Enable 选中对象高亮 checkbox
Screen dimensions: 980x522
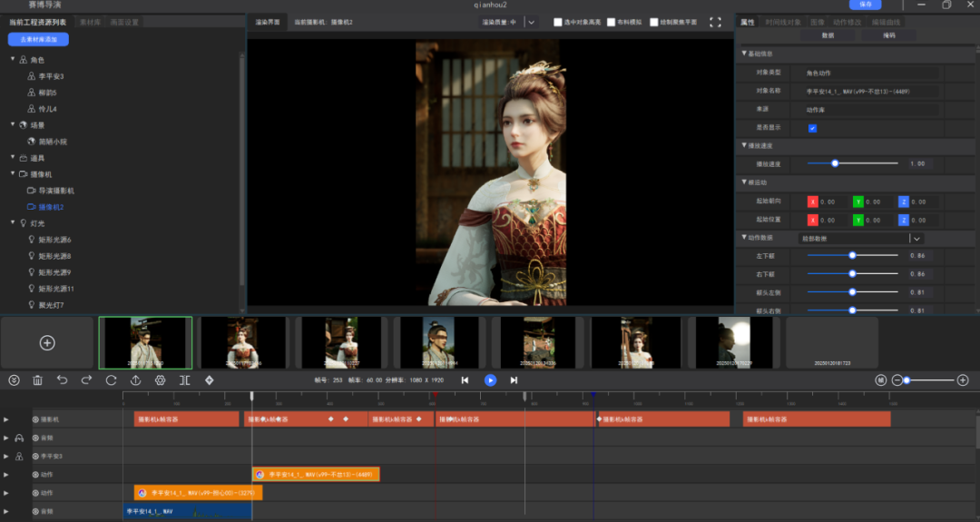click(x=557, y=22)
